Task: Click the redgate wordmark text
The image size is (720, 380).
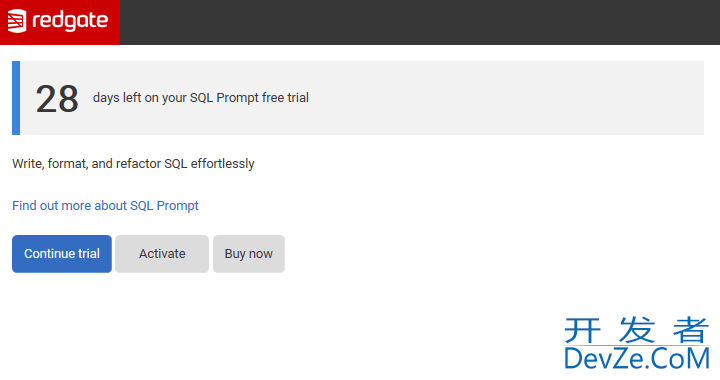Action: pos(70,21)
